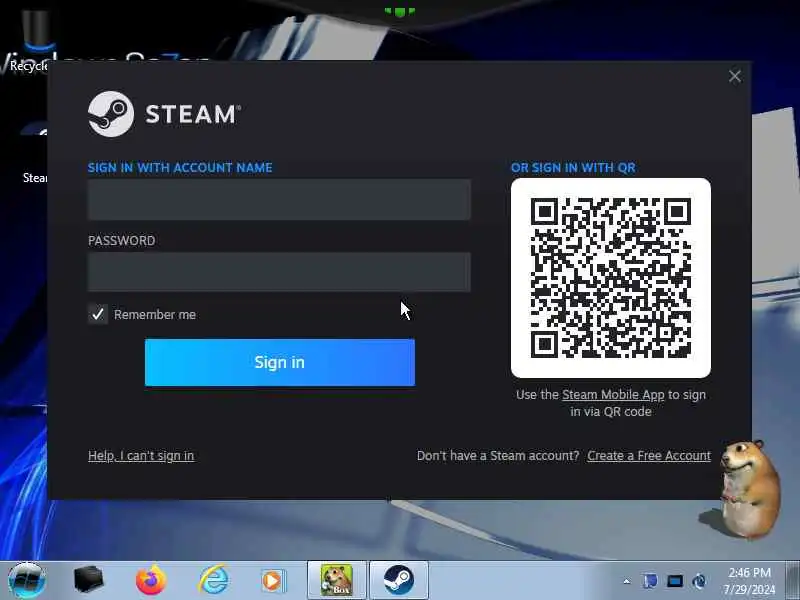The width and height of the screenshot is (800, 600).
Task: Open the black box taskbar icon
Action: [88, 580]
